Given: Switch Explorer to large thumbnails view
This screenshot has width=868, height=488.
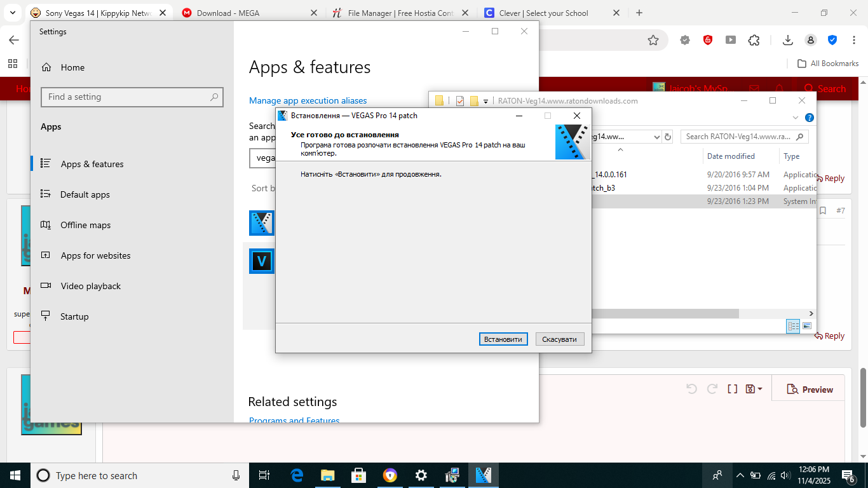Looking at the screenshot, I should 807,326.
